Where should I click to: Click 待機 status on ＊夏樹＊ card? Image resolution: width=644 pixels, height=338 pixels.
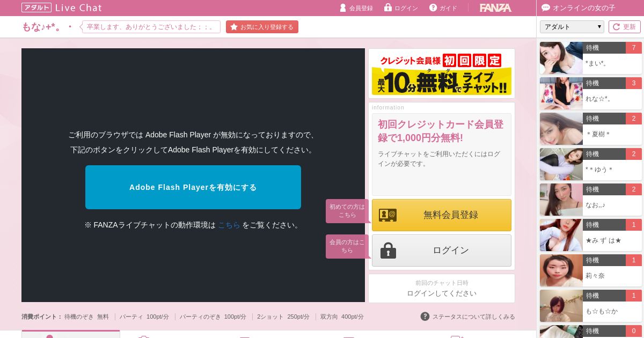click(604, 119)
